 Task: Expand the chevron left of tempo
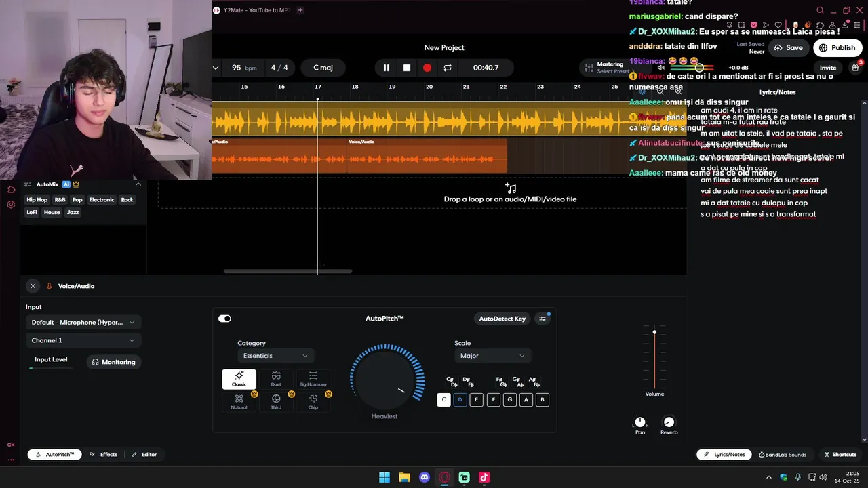pyautogui.click(x=216, y=68)
